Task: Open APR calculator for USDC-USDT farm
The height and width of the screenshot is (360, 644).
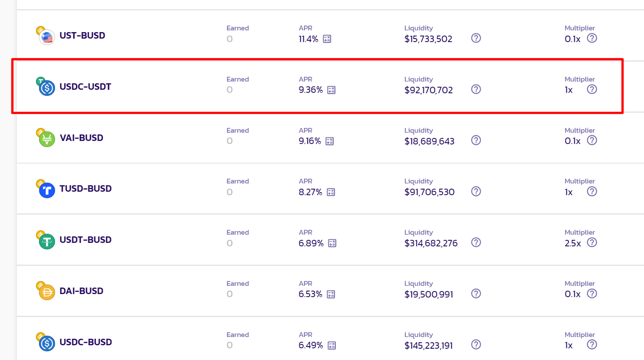Action: (x=332, y=90)
